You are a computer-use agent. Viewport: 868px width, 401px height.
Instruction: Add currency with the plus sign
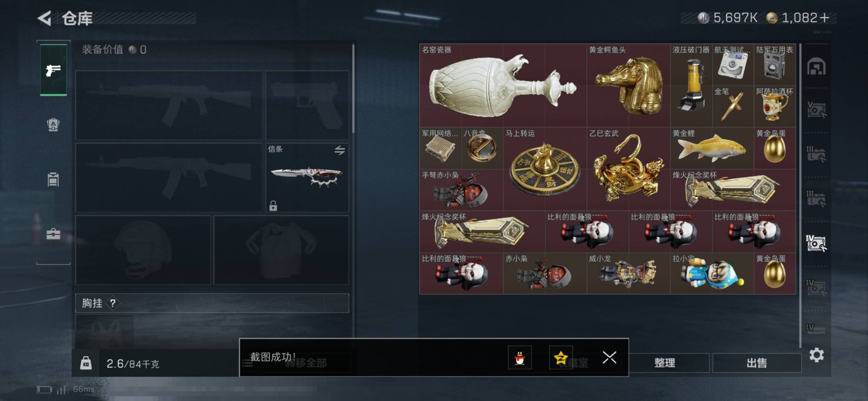(x=825, y=18)
